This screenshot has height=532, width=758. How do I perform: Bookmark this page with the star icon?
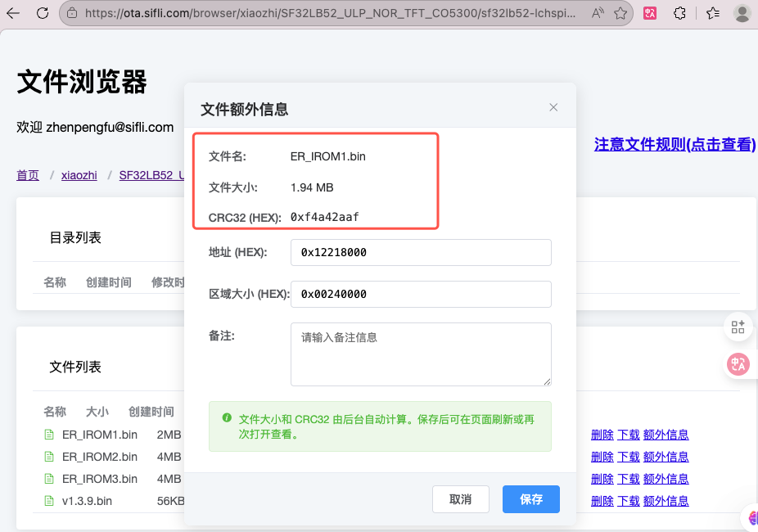621,13
